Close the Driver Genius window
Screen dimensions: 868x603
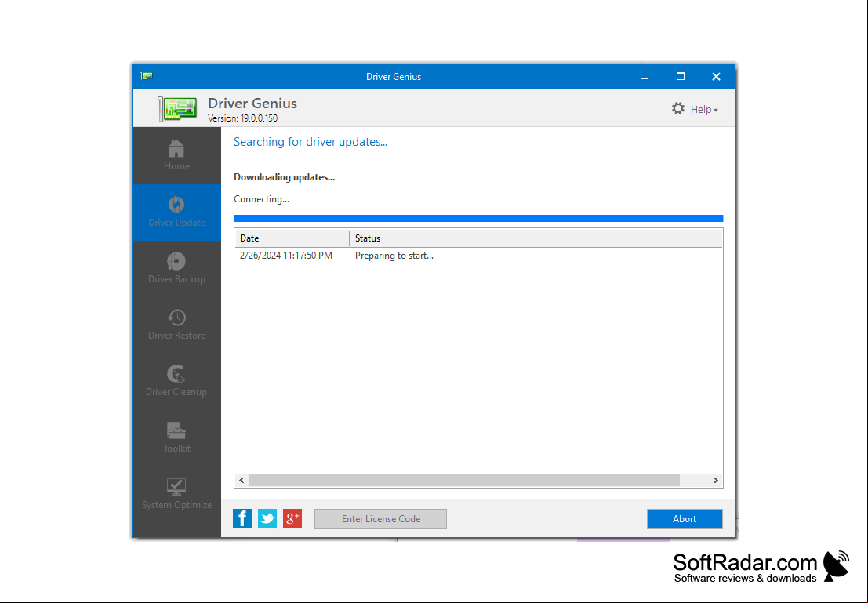(x=717, y=76)
